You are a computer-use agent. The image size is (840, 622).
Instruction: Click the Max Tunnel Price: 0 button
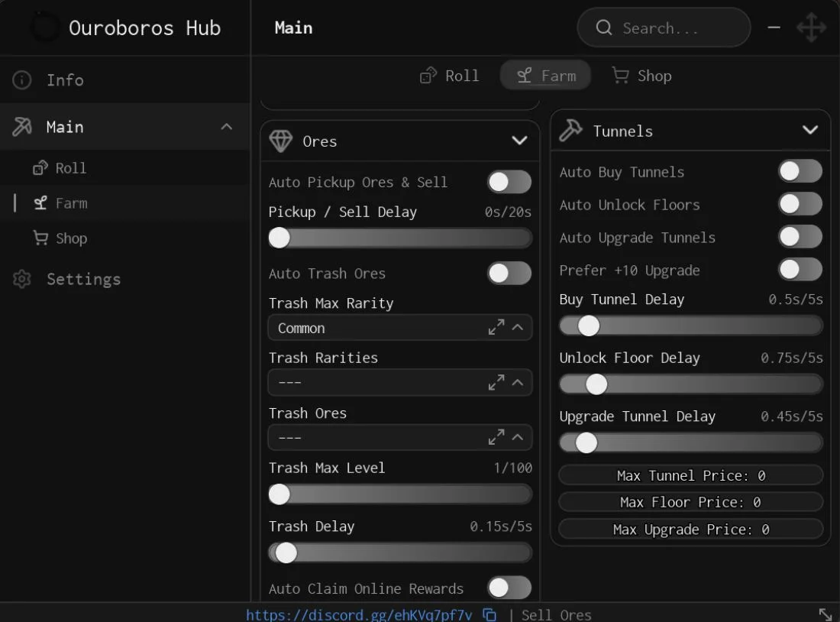pyautogui.click(x=690, y=475)
